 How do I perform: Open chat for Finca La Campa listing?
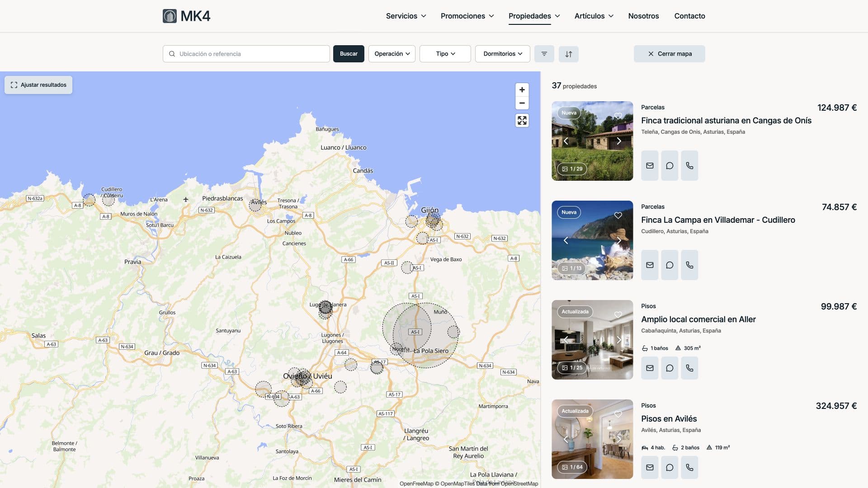click(x=670, y=265)
